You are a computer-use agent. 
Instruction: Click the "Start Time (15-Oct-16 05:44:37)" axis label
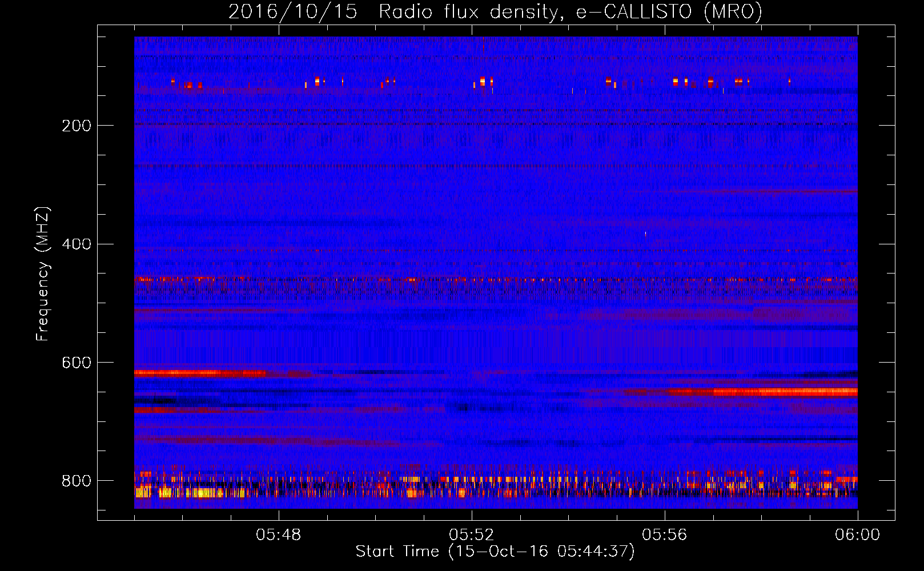pyautogui.click(x=495, y=552)
